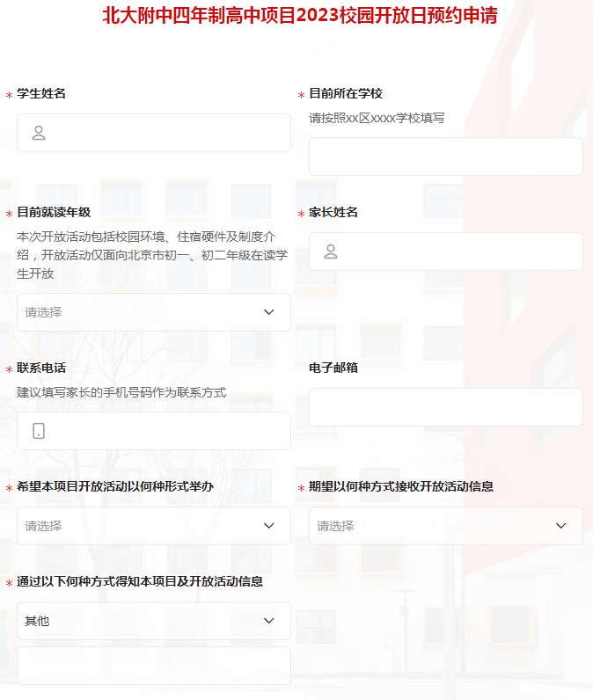Viewport: 593px width, 700px height.
Task: Open the dropdown currently showing 其他
Action: (154, 621)
